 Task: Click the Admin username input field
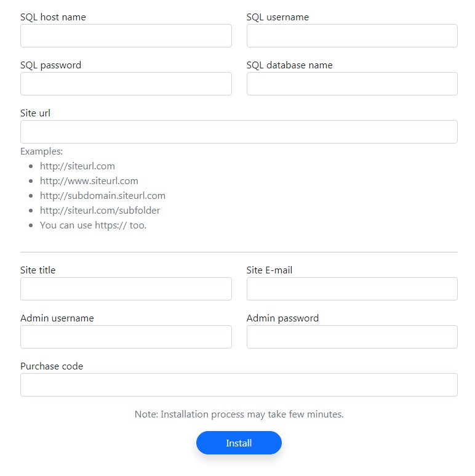coord(126,337)
